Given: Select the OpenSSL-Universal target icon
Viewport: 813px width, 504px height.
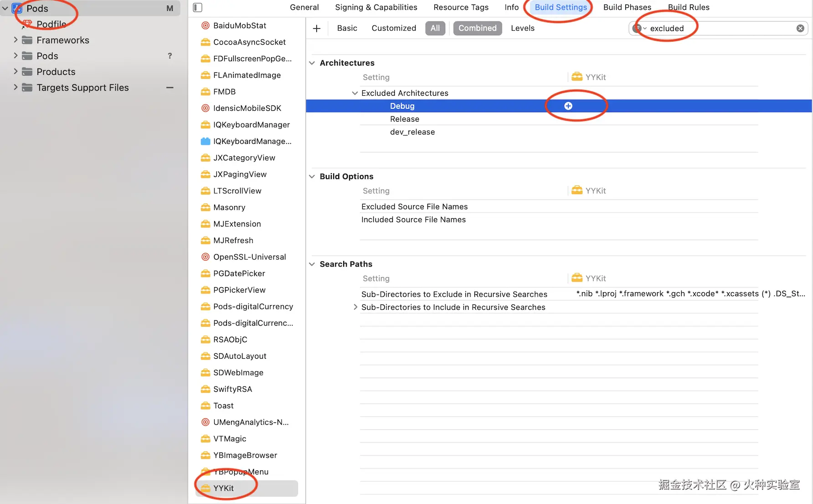Looking at the screenshot, I should point(206,257).
